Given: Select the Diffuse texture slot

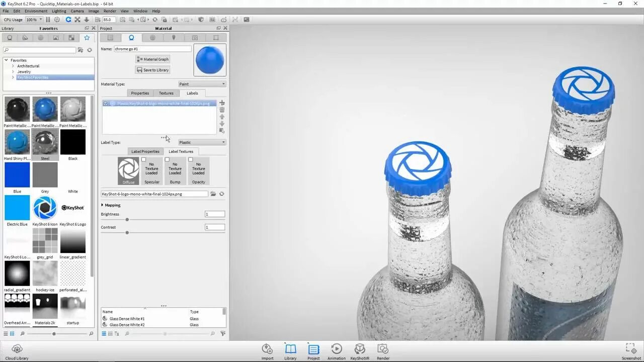Looking at the screenshot, I should click(x=128, y=171).
